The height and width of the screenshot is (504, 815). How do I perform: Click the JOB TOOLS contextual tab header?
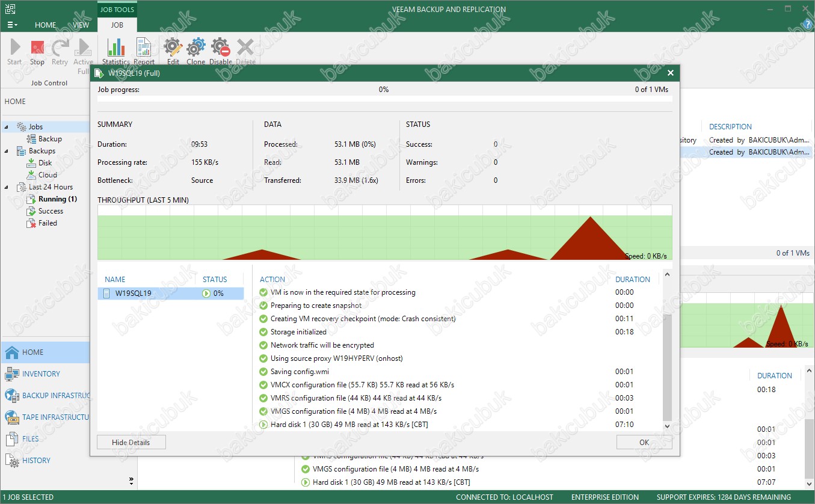[117, 10]
